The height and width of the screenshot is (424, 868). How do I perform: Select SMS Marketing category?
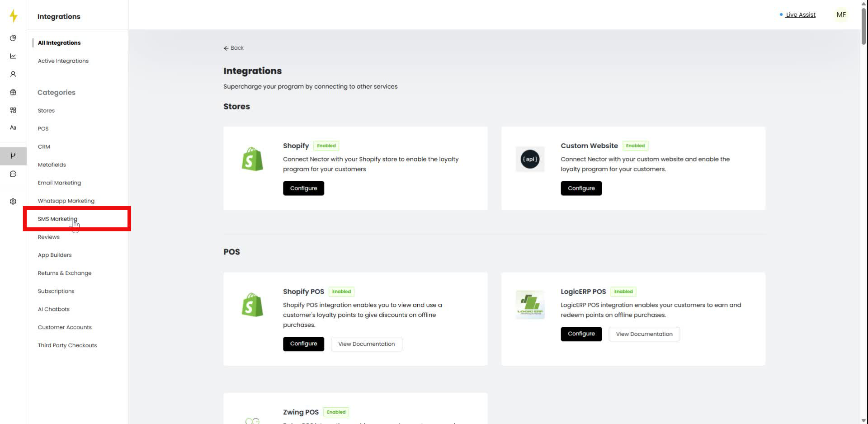pos(57,219)
